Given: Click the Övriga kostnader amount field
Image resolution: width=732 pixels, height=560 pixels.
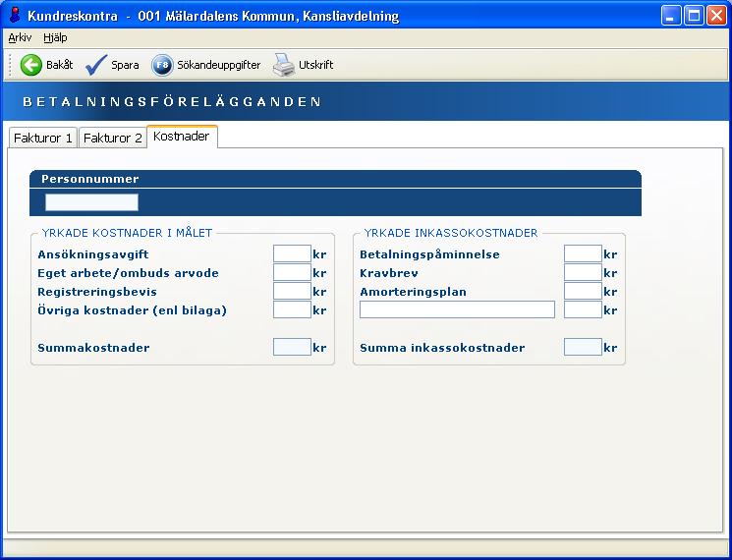Looking at the screenshot, I should click(x=292, y=309).
